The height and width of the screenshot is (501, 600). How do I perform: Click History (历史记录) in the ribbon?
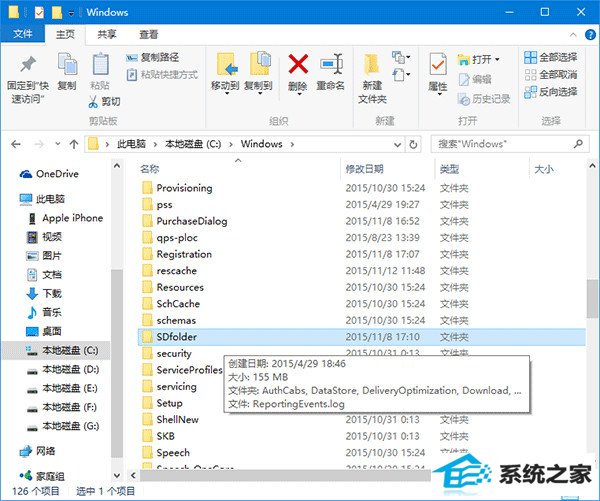(484, 99)
